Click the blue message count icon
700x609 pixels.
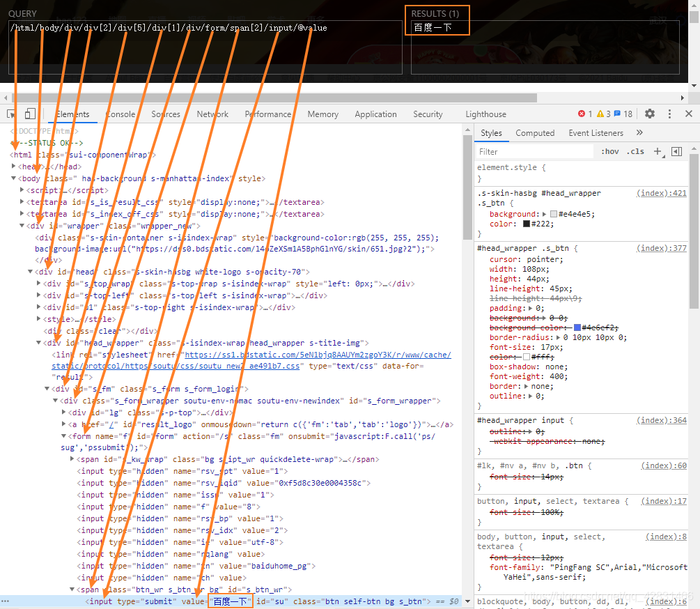[x=617, y=114]
